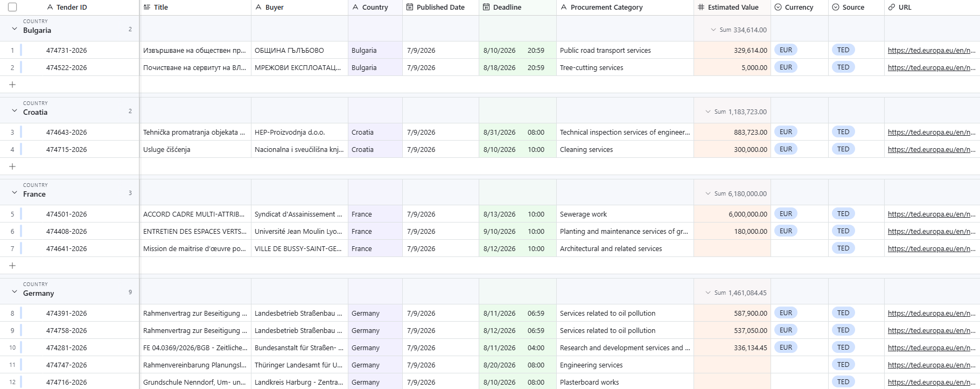Click empty currency cell for tender 474641-2026

800,249
